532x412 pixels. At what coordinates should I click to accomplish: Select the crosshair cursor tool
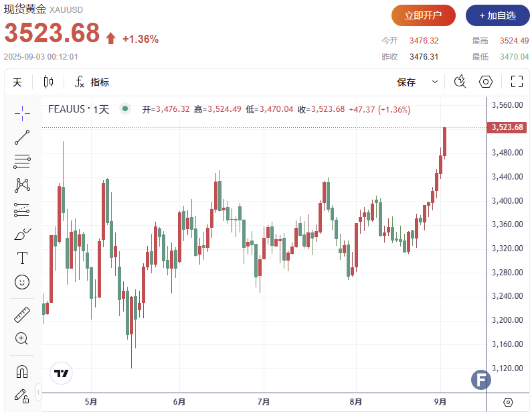tap(22, 113)
